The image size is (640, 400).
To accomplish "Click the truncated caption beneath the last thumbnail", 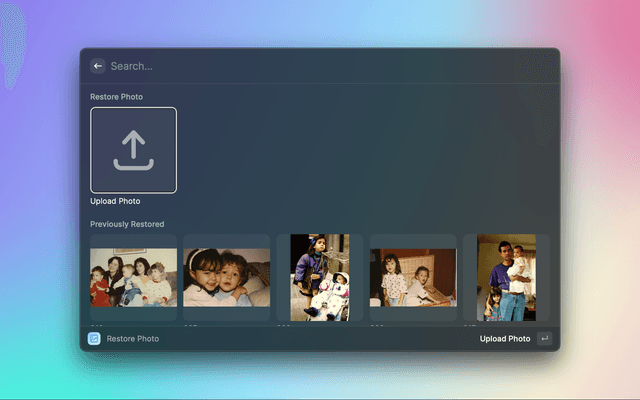I will point(470,325).
